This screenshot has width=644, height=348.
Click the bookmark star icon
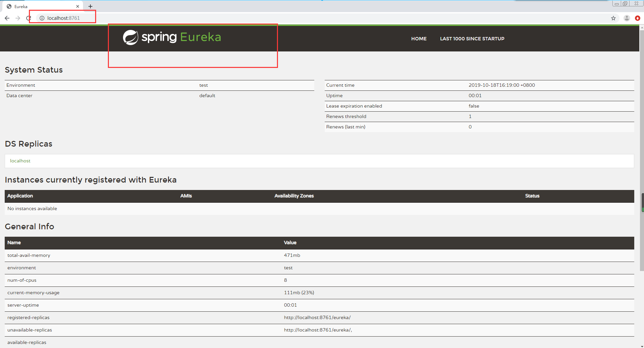coord(613,18)
